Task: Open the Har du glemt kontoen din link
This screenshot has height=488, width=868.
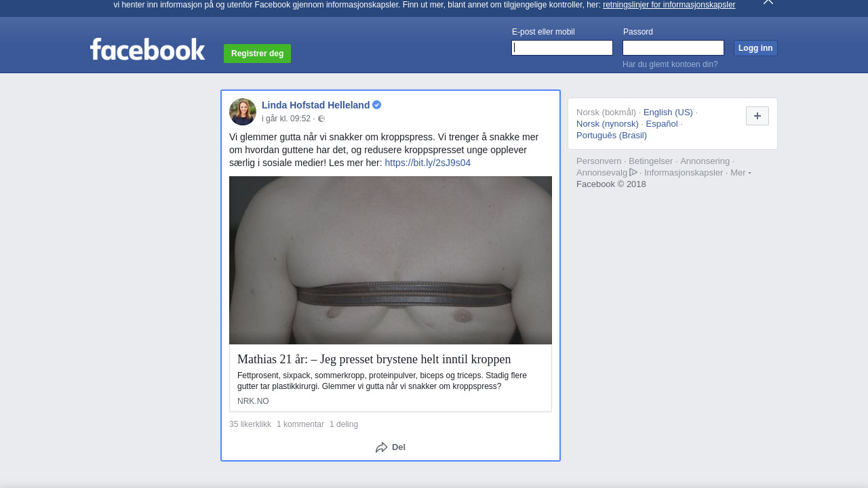Action: (670, 64)
